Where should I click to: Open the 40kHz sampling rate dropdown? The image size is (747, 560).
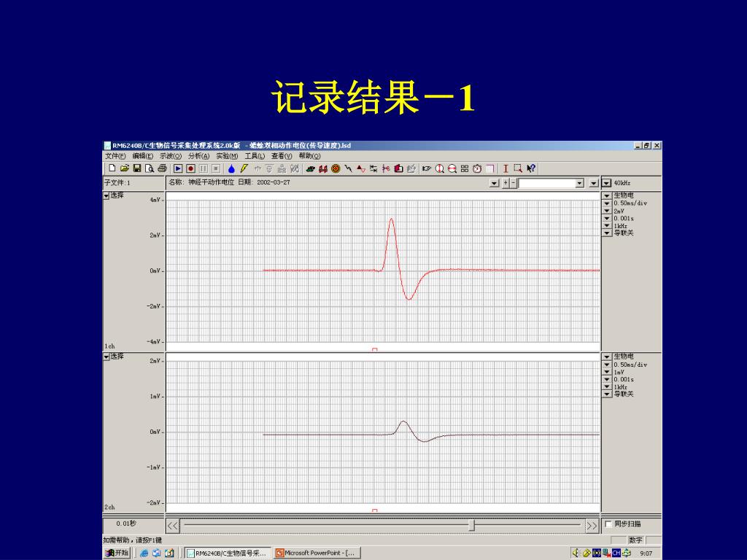point(606,183)
